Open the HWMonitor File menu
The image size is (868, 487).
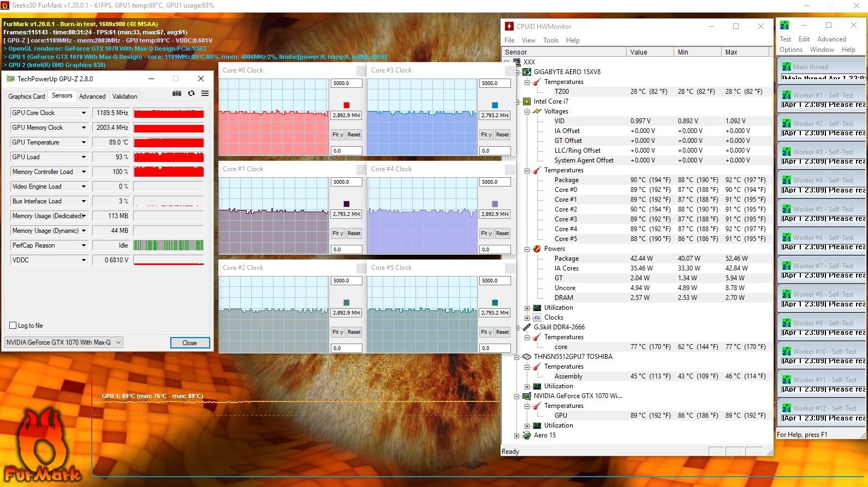tap(509, 40)
